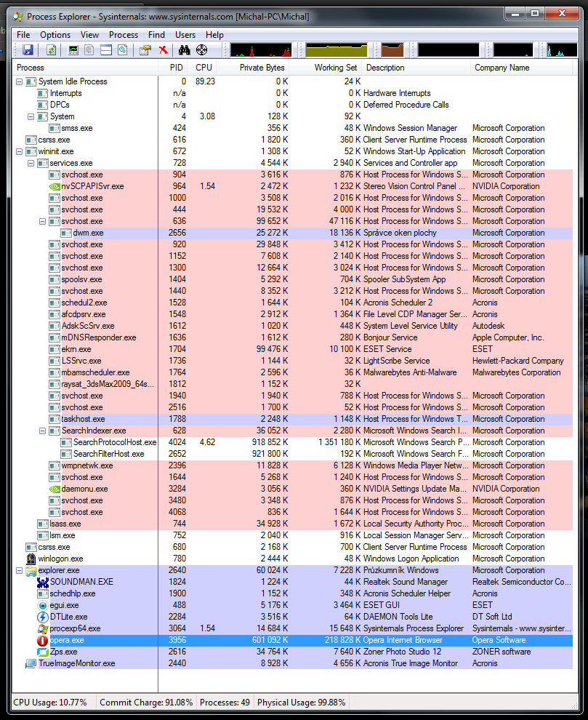Click the Refresh Now toolbar icon
Image resolution: width=588 pixels, height=720 pixels.
52,50
